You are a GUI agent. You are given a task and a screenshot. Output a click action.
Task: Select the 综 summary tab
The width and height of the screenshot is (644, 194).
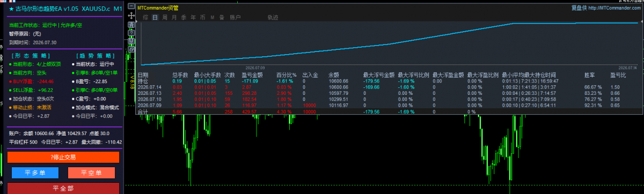[145, 17]
